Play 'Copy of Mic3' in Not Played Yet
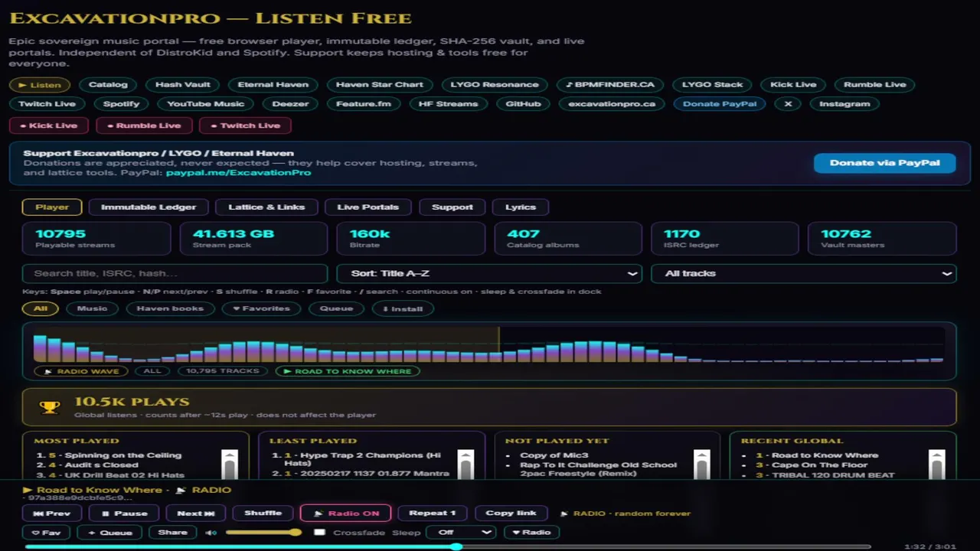Image resolution: width=980 pixels, height=551 pixels. pyautogui.click(x=554, y=455)
